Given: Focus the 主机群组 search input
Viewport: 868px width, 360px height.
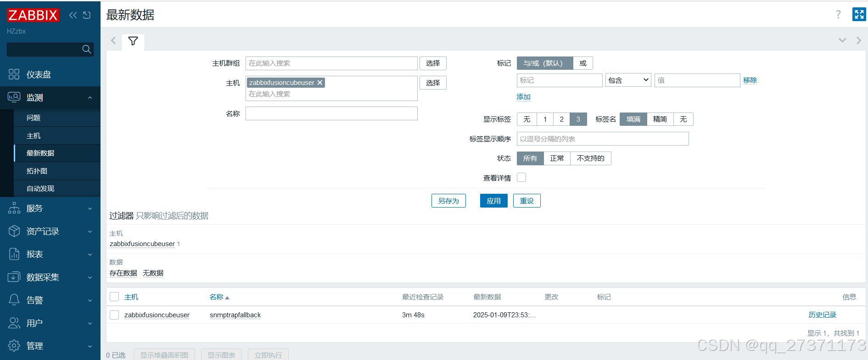Looking at the screenshot, I should click(331, 63).
